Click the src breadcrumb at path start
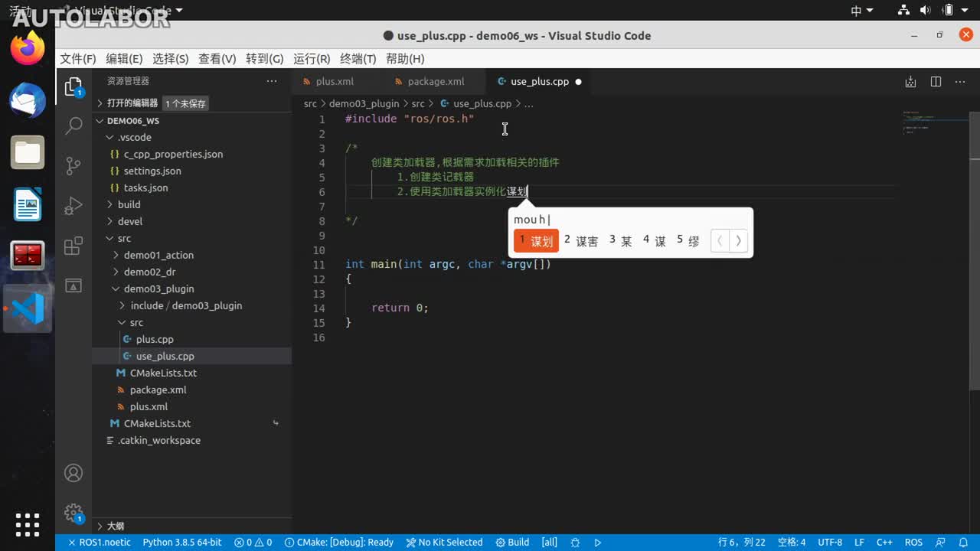980x551 pixels. click(310, 103)
